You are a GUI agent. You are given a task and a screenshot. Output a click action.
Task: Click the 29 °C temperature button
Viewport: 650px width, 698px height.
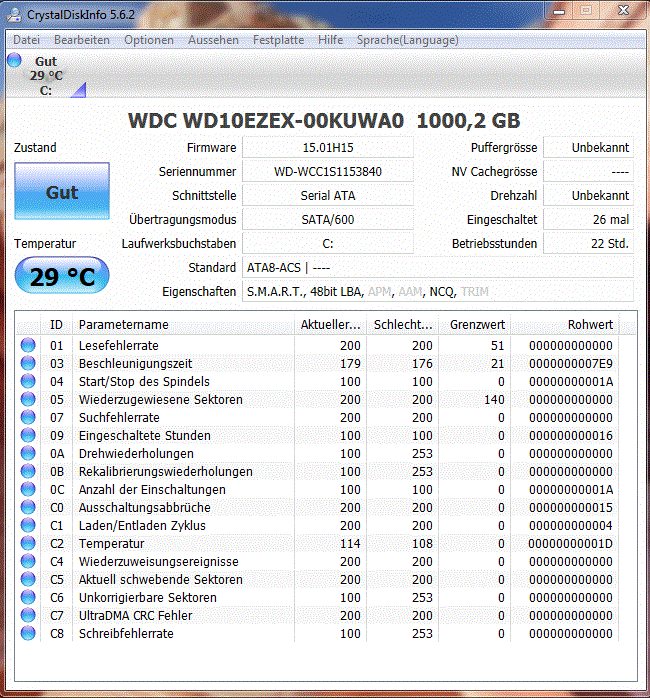coord(62,276)
